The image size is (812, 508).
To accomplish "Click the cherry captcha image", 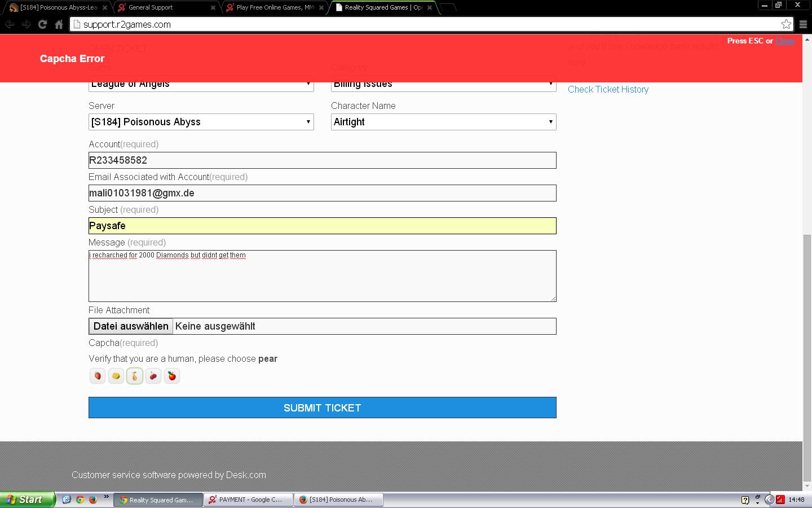I will point(153,376).
